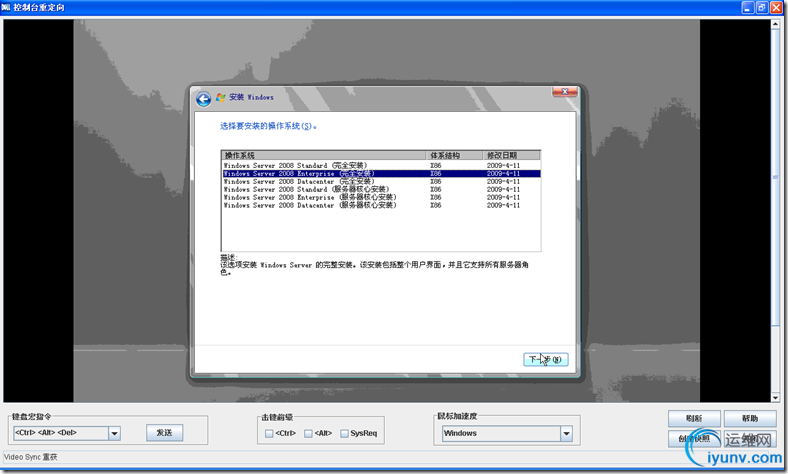Open the keyboard macro <Ctrl><Alt><Del> dropdown
Viewport: 788px width, 474px height.
point(115,433)
